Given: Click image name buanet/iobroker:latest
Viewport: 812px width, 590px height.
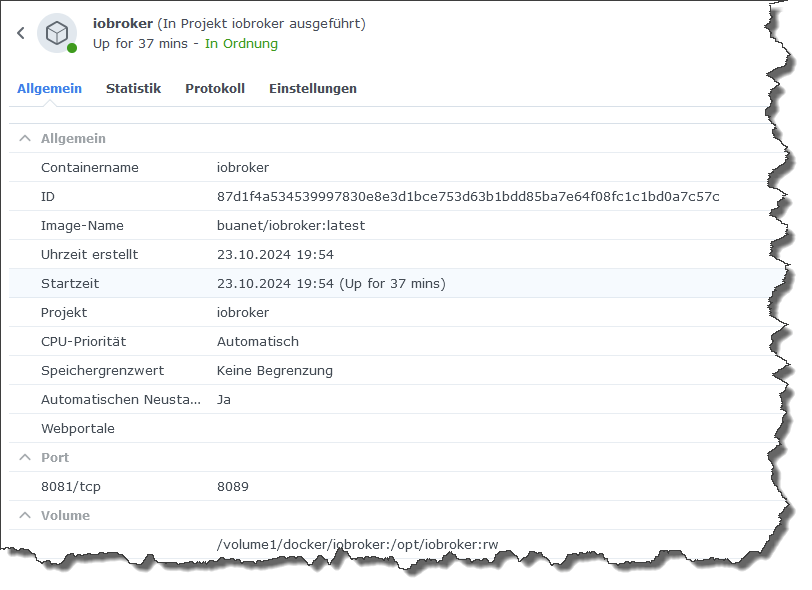Looking at the screenshot, I should 291,226.
